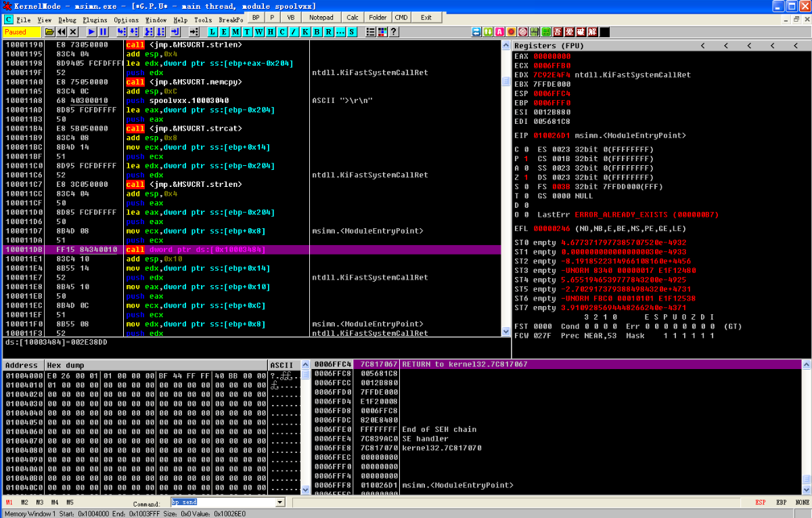Open the Plugins menu
This screenshot has height=518, width=812.
(95, 20)
